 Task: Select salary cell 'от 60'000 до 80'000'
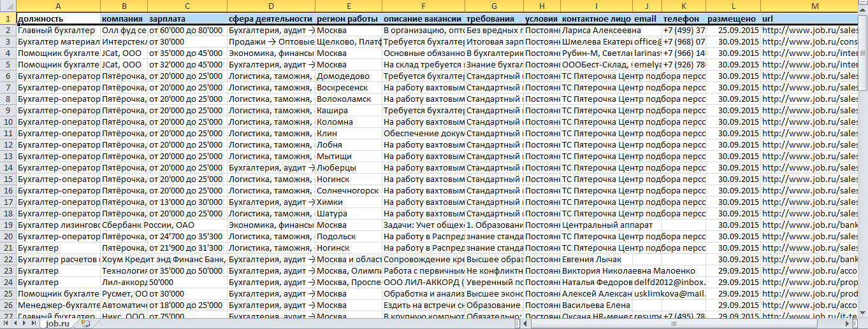click(x=187, y=30)
